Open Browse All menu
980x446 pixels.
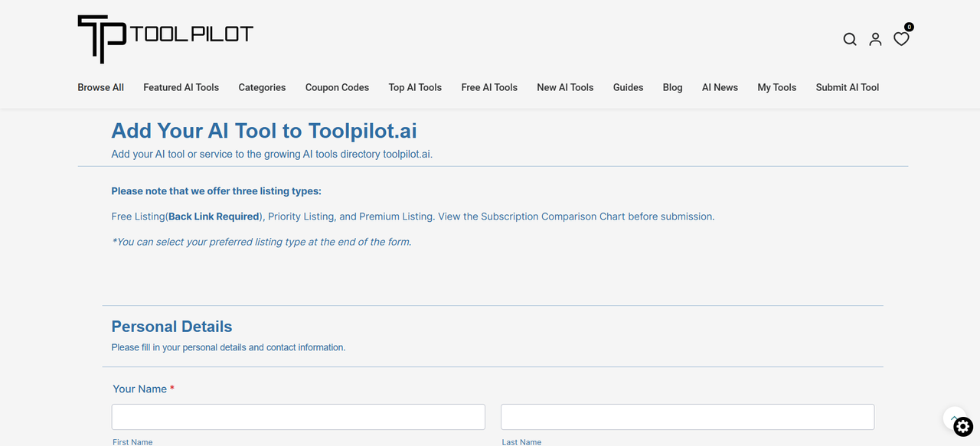[x=100, y=87]
